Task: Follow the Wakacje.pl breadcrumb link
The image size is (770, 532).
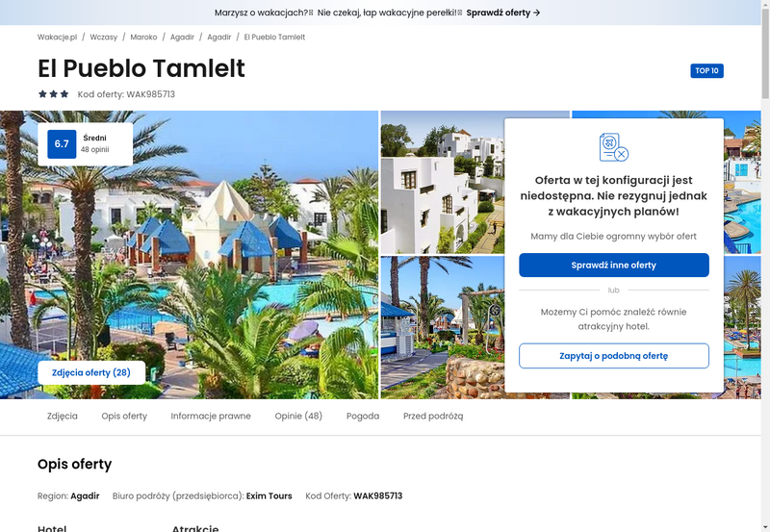Action: pos(58,37)
